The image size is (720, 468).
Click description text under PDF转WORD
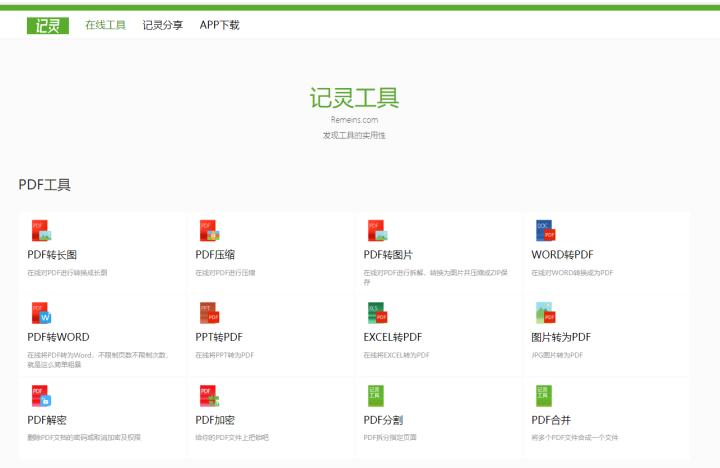click(98, 360)
